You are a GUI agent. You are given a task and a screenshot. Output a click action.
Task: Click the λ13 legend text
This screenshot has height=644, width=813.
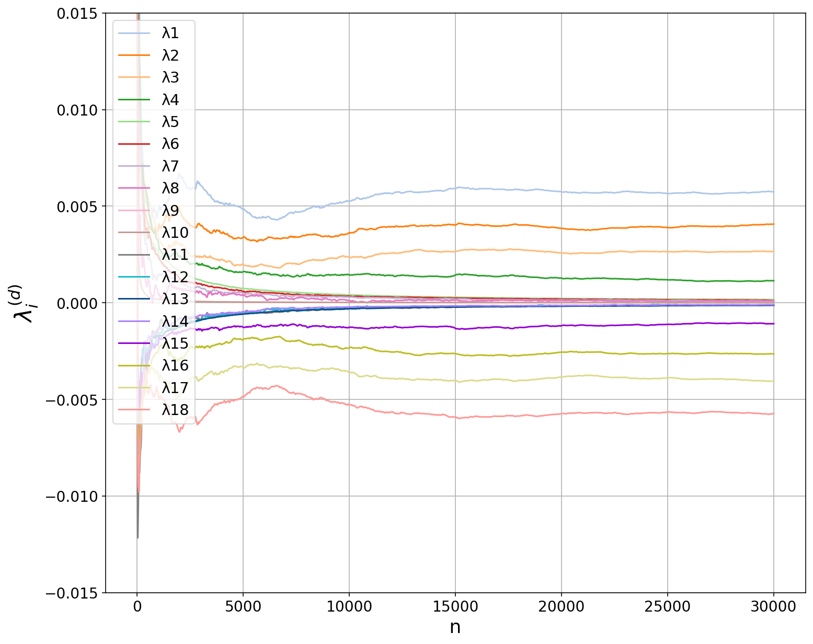coord(175,299)
